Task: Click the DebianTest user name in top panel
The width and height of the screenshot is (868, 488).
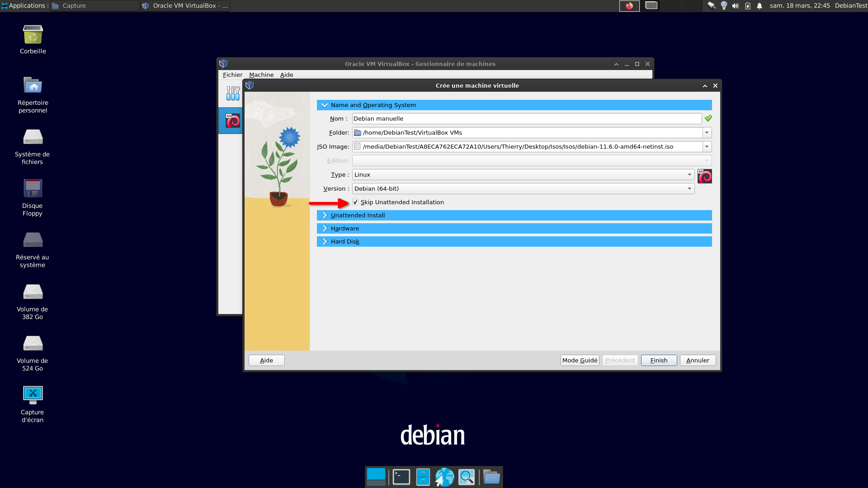Action: [x=851, y=6]
